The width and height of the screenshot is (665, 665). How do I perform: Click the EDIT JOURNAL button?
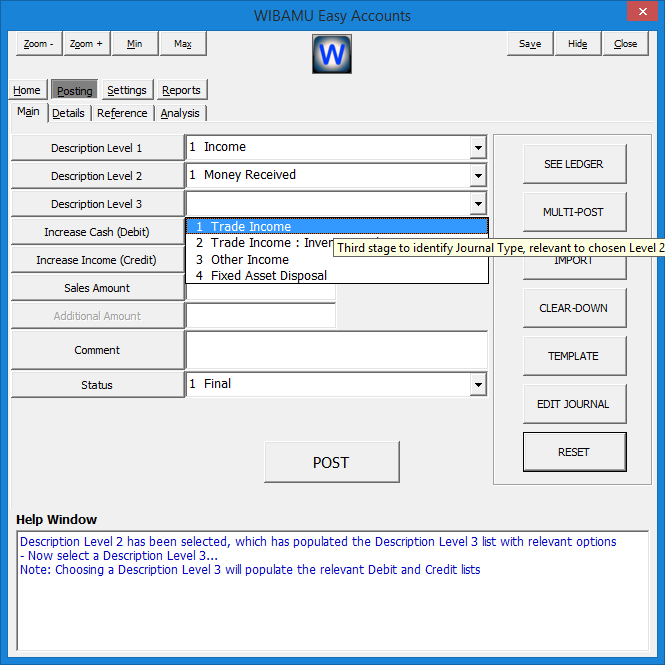point(574,404)
